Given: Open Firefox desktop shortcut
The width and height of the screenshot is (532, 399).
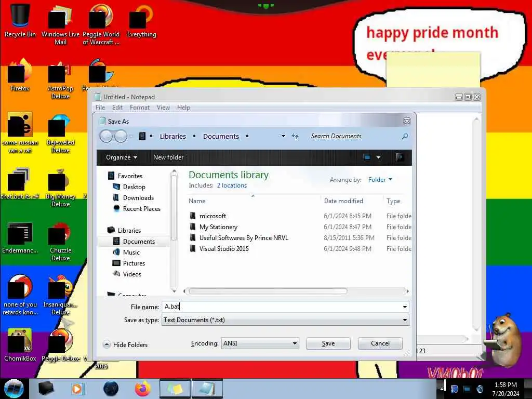Looking at the screenshot, I should (x=20, y=75).
